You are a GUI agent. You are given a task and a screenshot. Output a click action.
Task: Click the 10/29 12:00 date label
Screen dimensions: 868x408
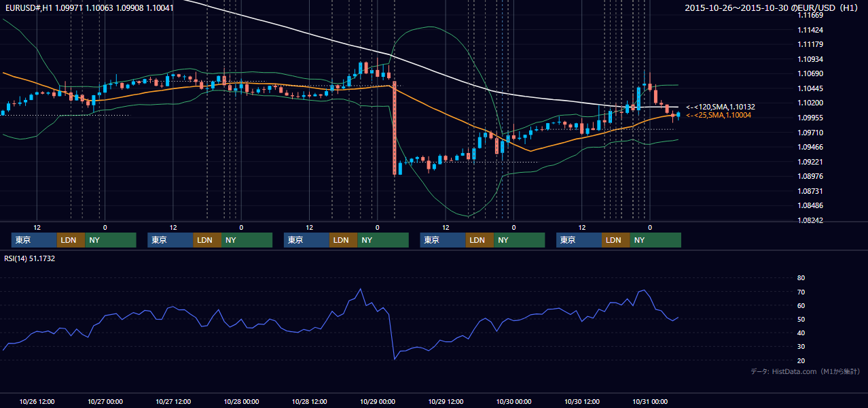coord(446,401)
